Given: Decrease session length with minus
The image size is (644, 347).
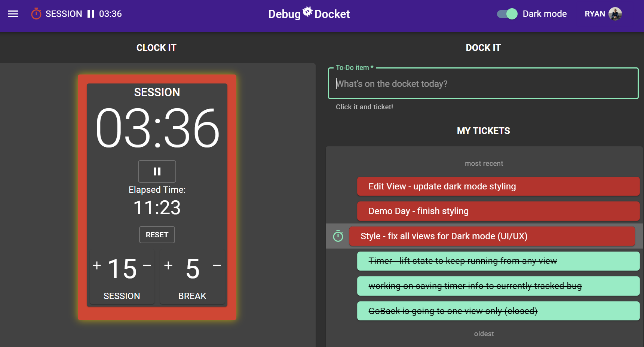Looking at the screenshot, I should (147, 265).
